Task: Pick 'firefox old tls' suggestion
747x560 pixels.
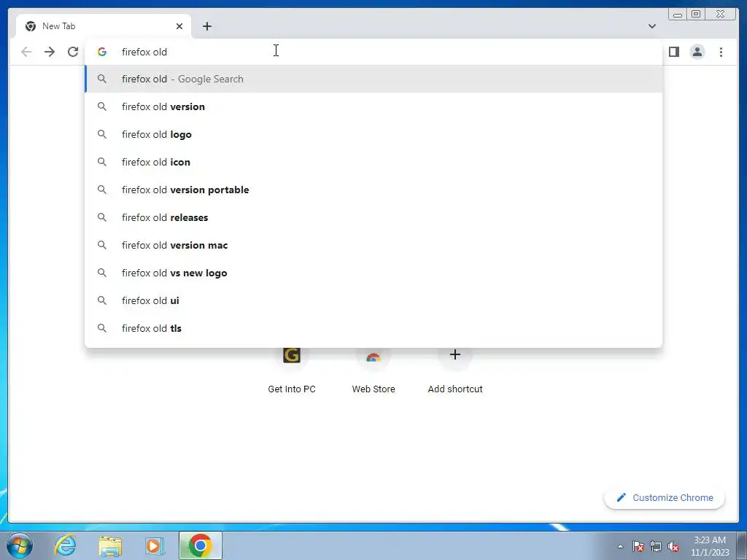Action: point(373,328)
